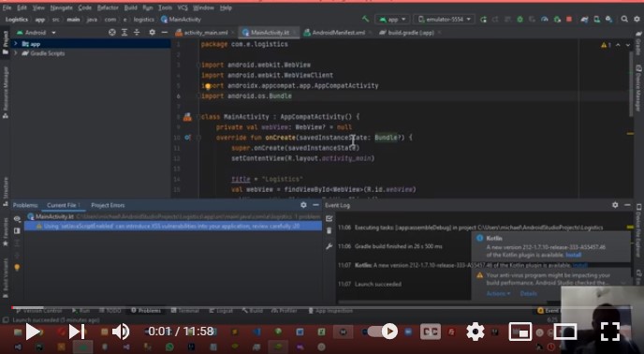This screenshot has width=644, height=354.
Task: Click the intention bulb on line 5
Action: coord(208,86)
